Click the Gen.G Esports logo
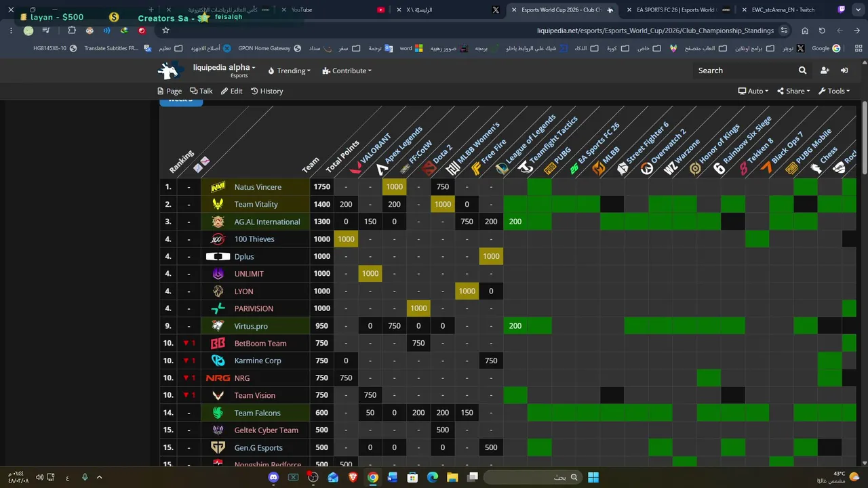868x488 pixels. pyautogui.click(x=218, y=447)
